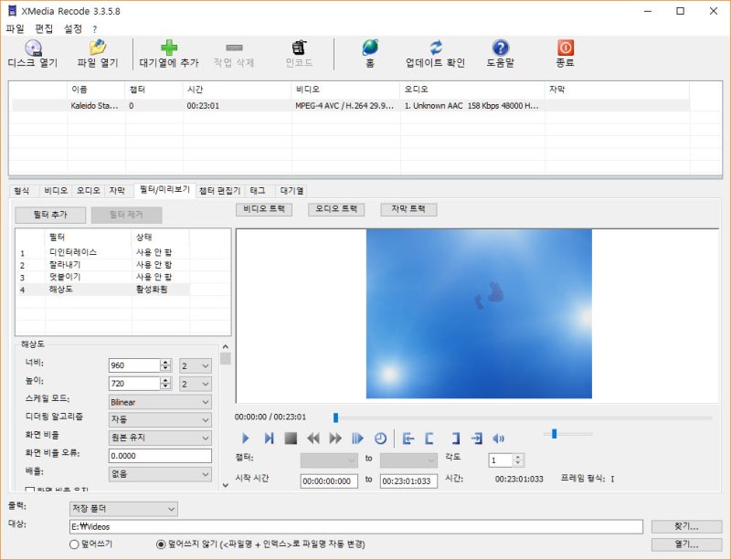Click the 오디오 트랙 button
731x560 pixels.
tap(336, 209)
